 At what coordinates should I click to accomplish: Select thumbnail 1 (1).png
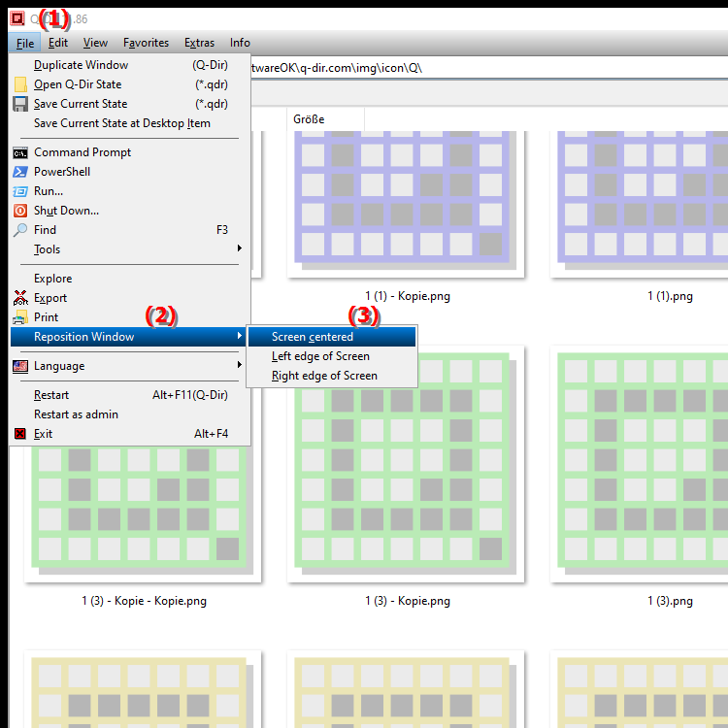640,203
